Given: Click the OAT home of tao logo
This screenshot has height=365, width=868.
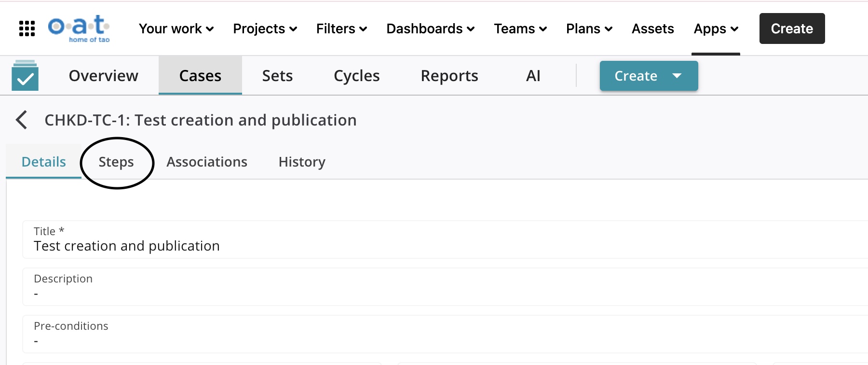Looking at the screenshot, I should [x=79, y=28].
